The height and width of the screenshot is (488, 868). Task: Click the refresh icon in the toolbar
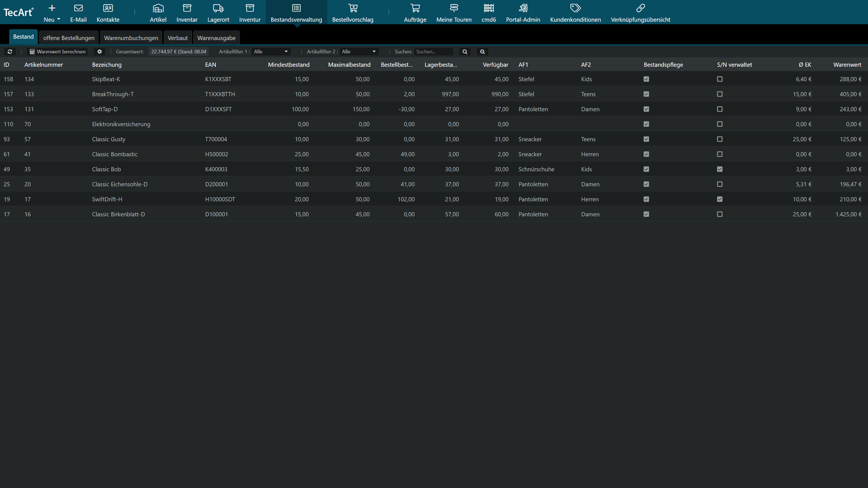click(10, 52)
